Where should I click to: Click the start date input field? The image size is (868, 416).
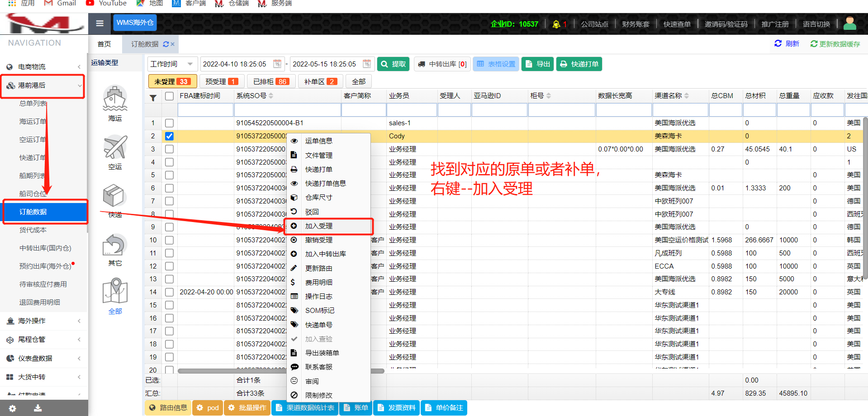235,64
